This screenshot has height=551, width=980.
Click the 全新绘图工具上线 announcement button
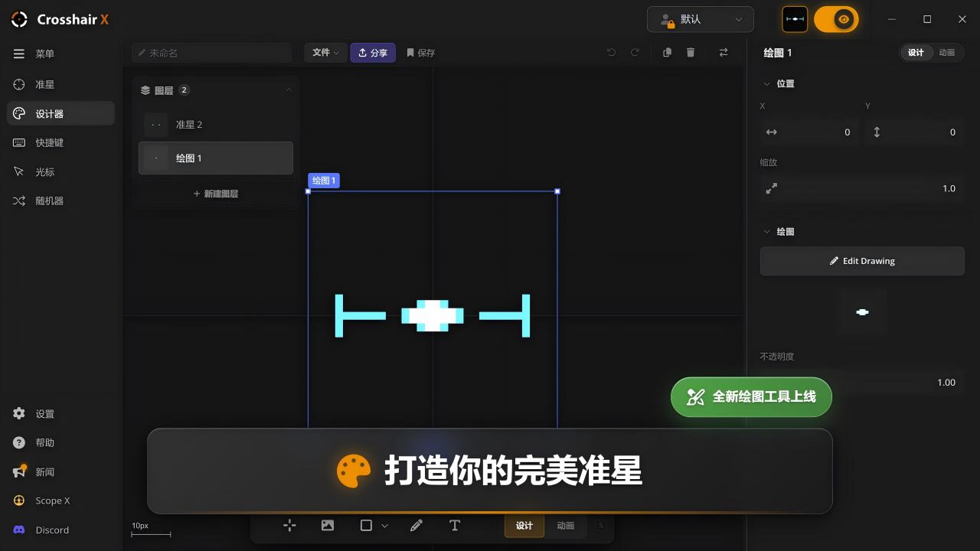751,397
